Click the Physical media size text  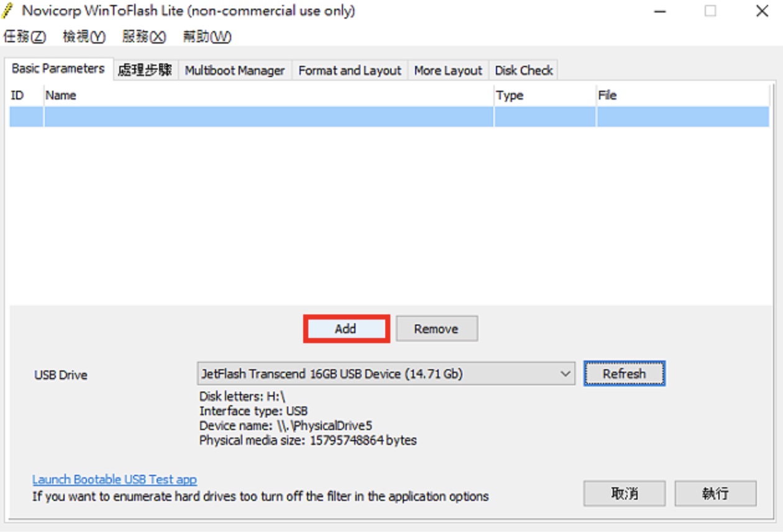pyautogui.click(x=308, y=441)
